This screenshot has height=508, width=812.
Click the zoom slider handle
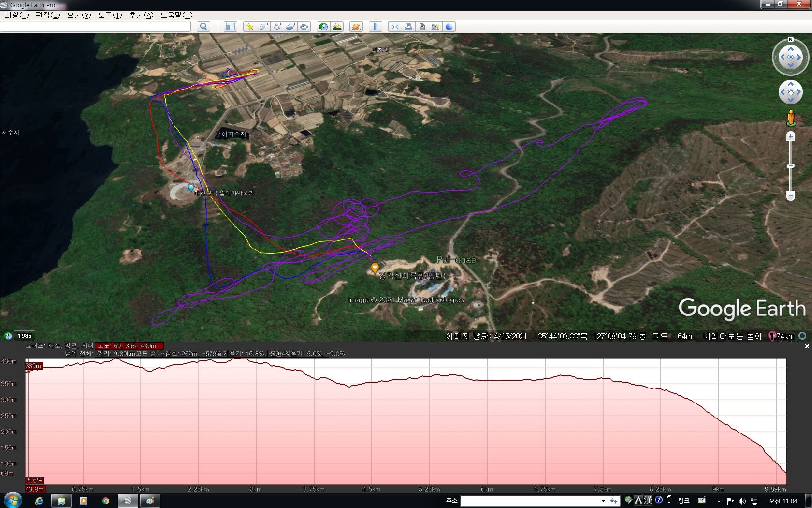pyautogui.click(x=791, y=166)
